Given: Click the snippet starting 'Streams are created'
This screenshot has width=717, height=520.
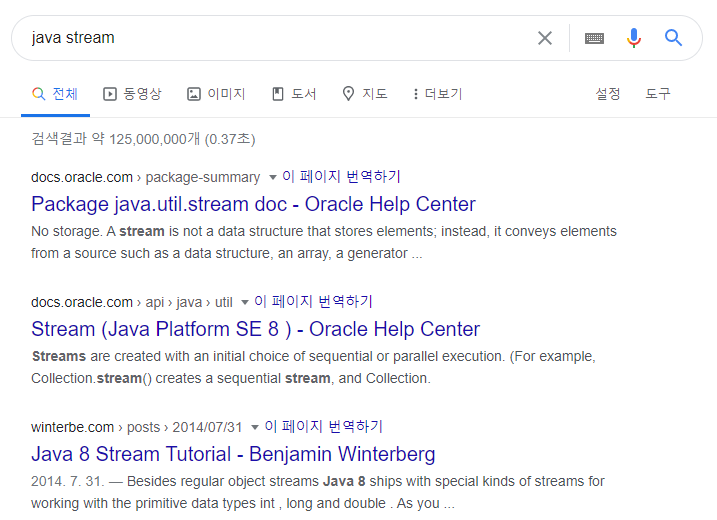Looking at the screenshot, I should pos(313,367).
